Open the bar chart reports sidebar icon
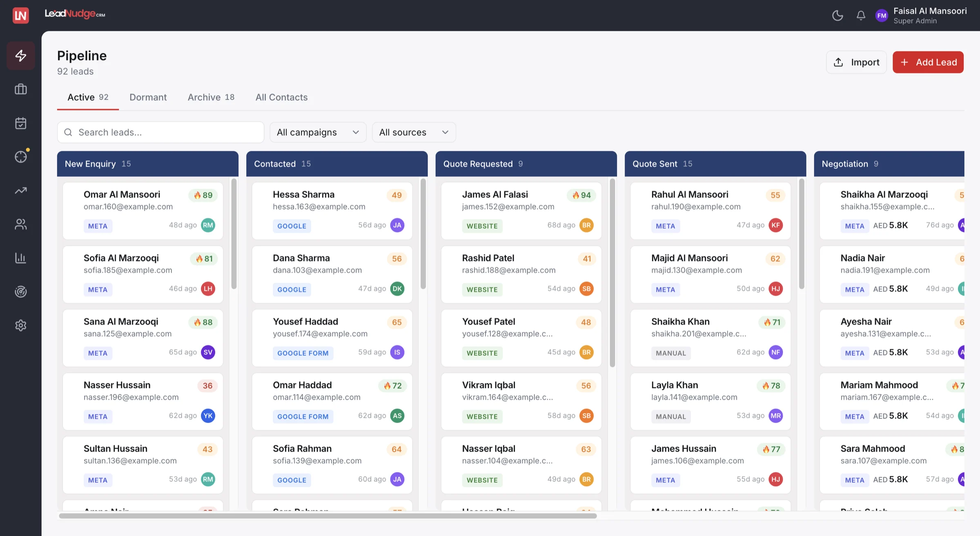Image resolution: width=980 pixels, height=536 pixels. (x=21, y=258)
